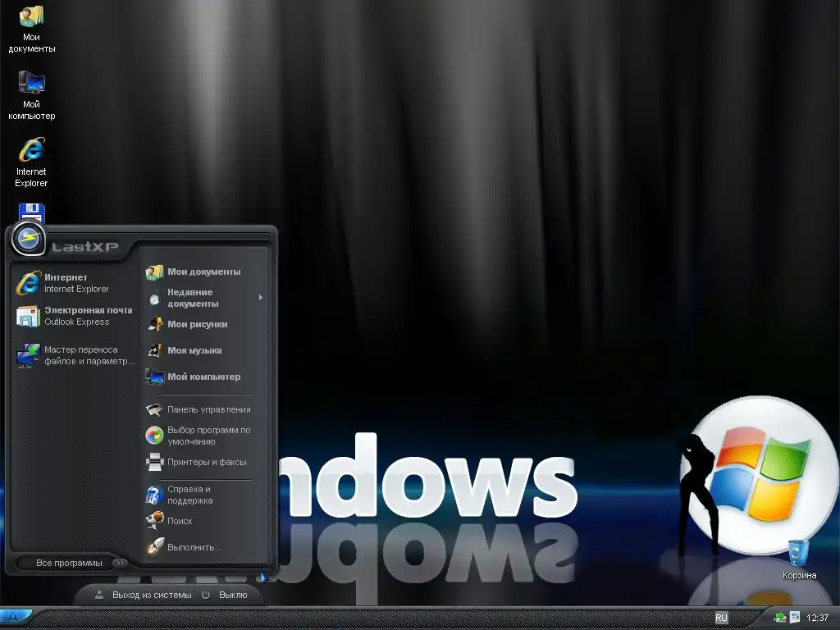Open Мой компьютер from Start menu
The width and height of the screenshot is (840, 630).
point(193,377)
